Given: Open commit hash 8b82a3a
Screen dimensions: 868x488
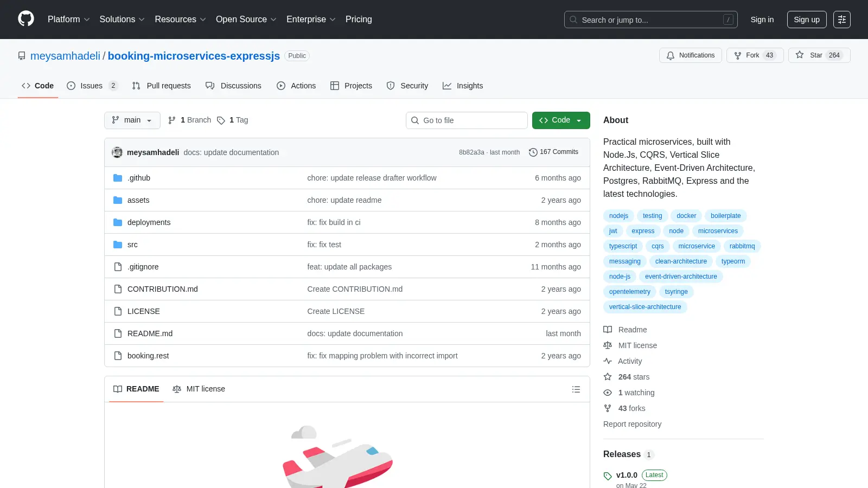Looking at the screenshot, I should pos(471,152).
